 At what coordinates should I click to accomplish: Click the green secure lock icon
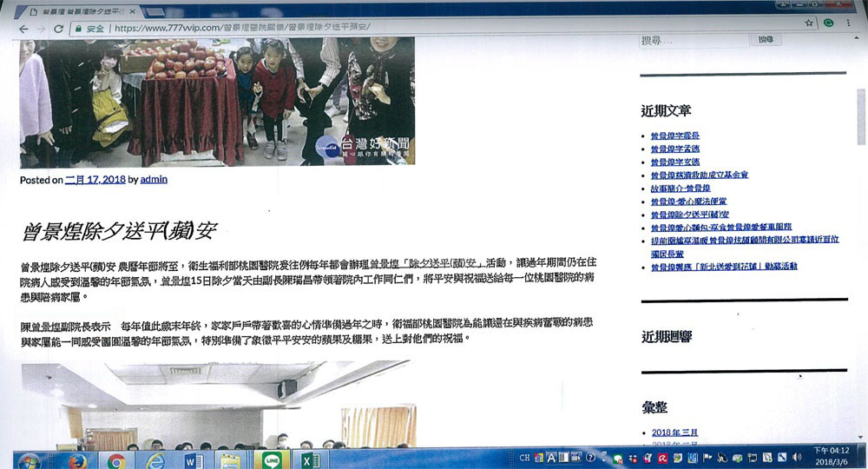(79, 28)
